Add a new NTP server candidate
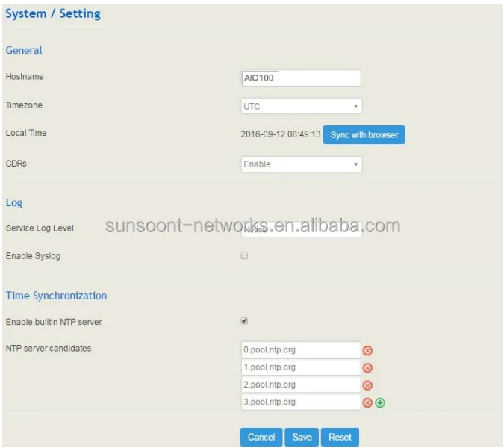 380,403
